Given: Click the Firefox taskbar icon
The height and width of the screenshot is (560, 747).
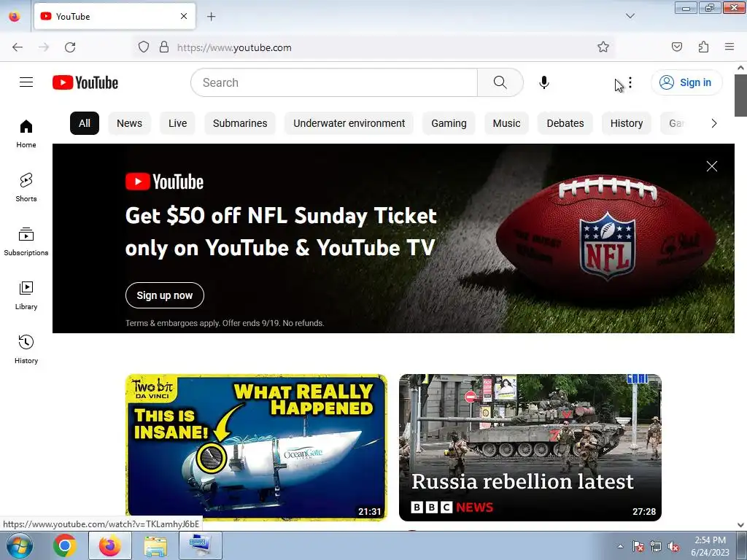Looking at the screenshot, I should click(110, 545).
